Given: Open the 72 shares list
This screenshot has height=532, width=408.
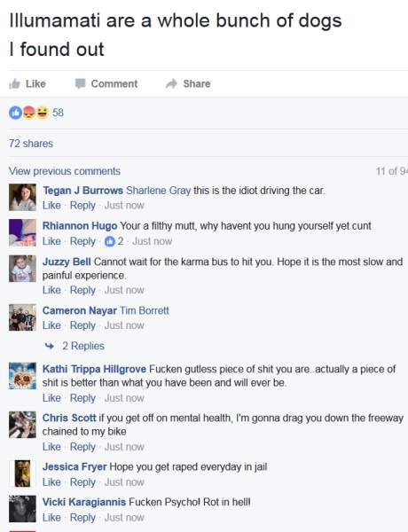Looking at the screenshot, I should coord(31,144).
